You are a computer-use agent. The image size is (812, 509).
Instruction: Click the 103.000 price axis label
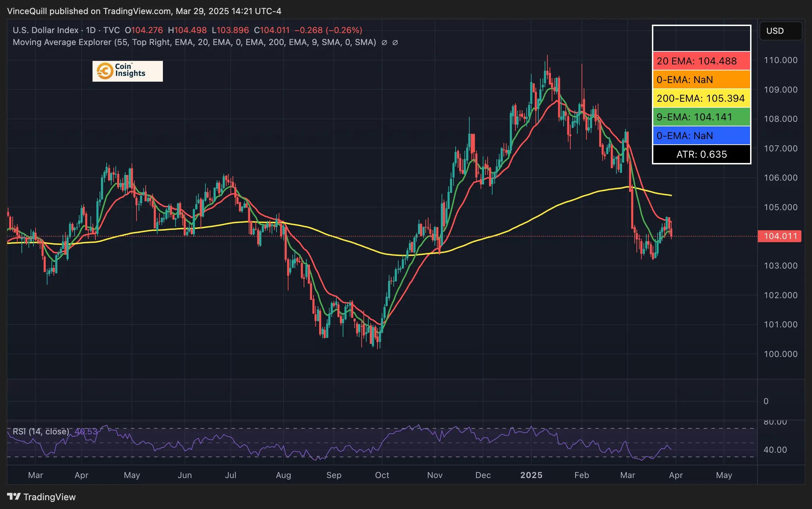(x=780, y=266)
